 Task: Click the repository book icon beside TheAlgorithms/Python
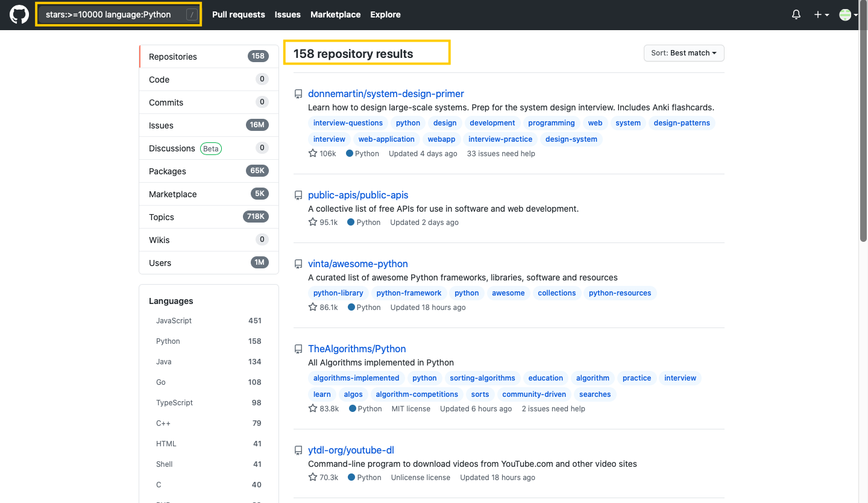[x=298, y=349]
